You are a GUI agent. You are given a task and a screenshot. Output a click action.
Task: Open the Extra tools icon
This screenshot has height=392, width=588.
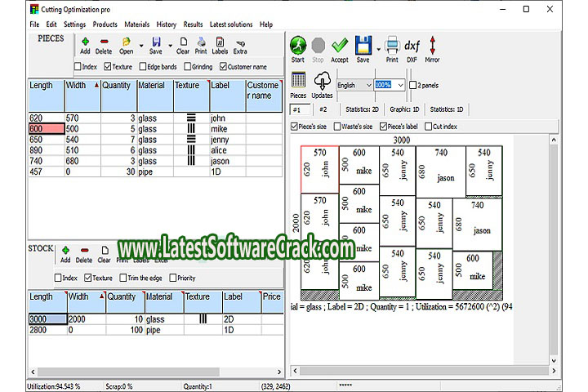(x=240, y=46)
